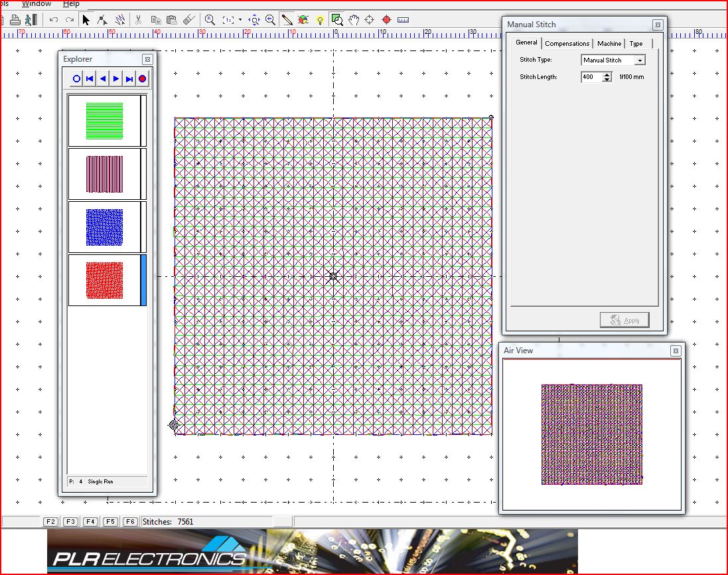Select the stitch edit zigzag tool
728x575 pixels.
tap(120, 20)
